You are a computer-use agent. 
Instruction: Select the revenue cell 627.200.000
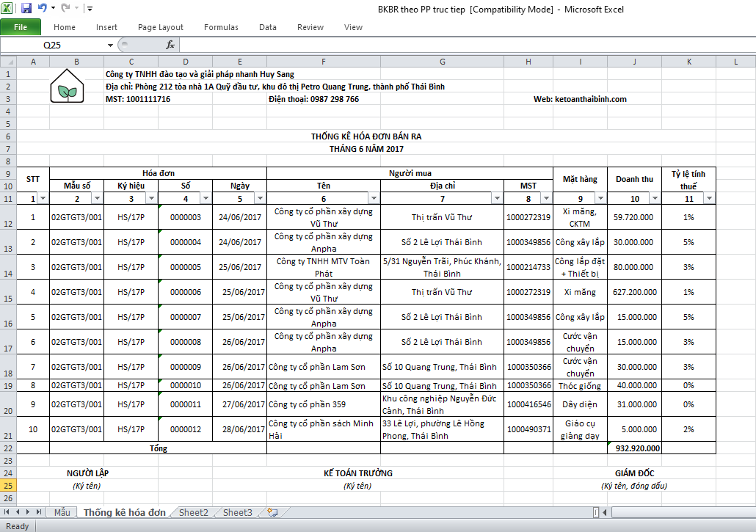tap(634, 292)
